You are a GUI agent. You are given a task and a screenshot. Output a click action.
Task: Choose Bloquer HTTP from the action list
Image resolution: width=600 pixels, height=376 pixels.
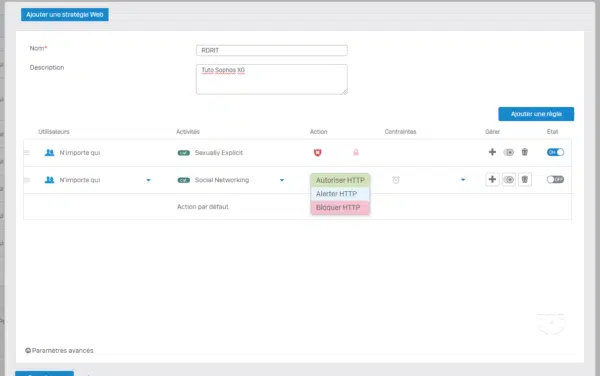[x=340, y=208]
